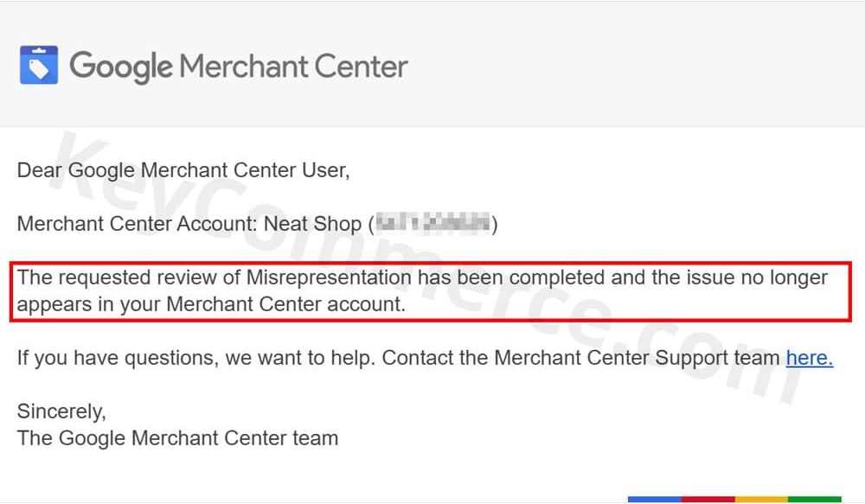This screenshot has width=865, height=504.
Task: Click "The Google Merchant Center team" signature
Action: point(177,438)
